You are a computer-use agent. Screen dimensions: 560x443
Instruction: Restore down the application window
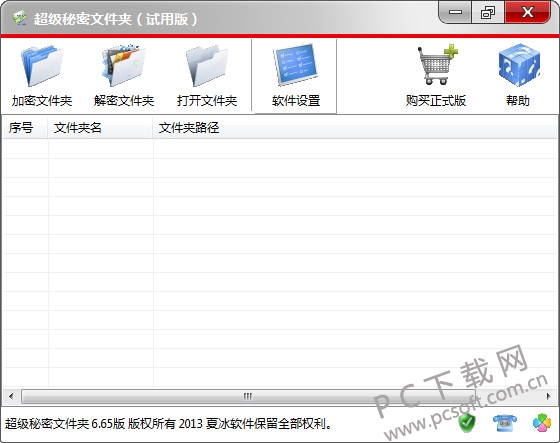point(488,13)
